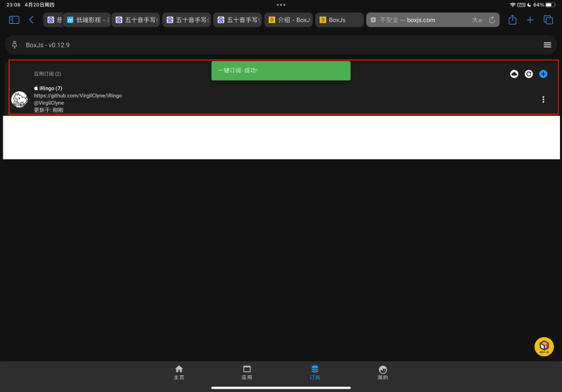Reload the boxjs.com page

click(x=492, y=20)
